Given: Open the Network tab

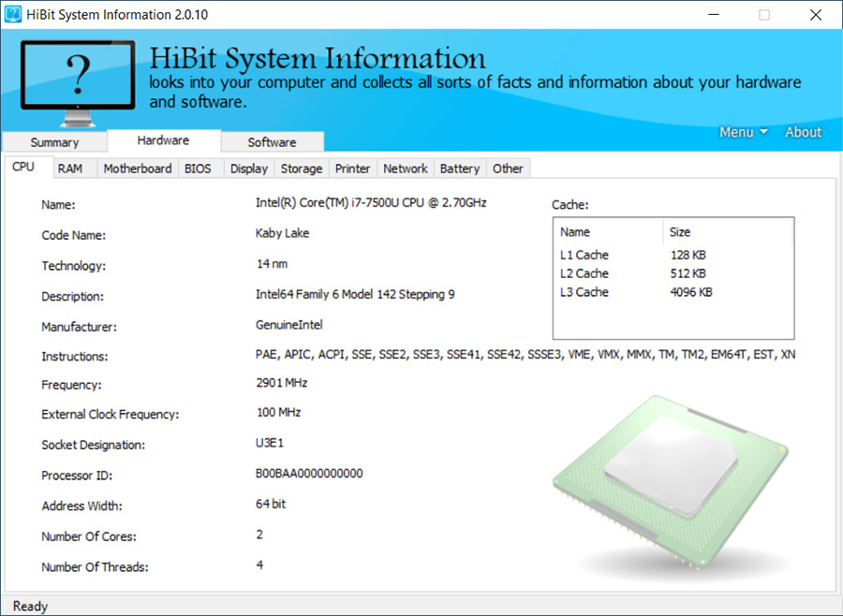Looking at the screenshot, I should click(x=405, y=169).
